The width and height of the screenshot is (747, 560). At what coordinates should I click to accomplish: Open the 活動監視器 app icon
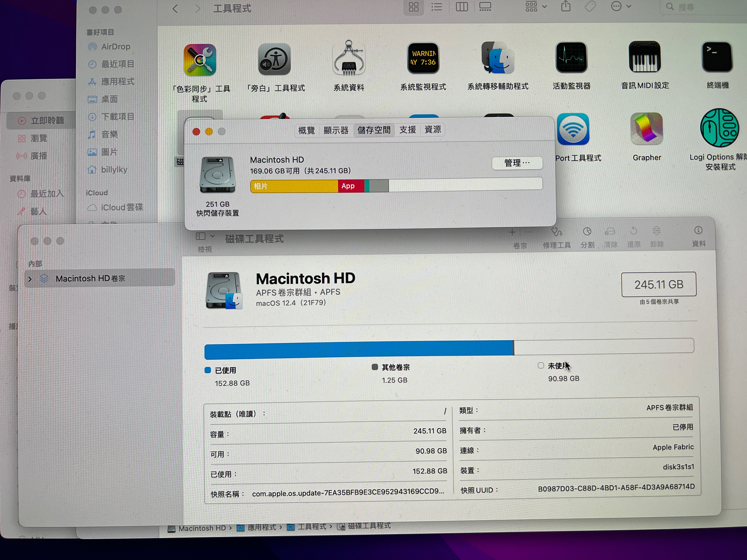[x=571, y=57]
